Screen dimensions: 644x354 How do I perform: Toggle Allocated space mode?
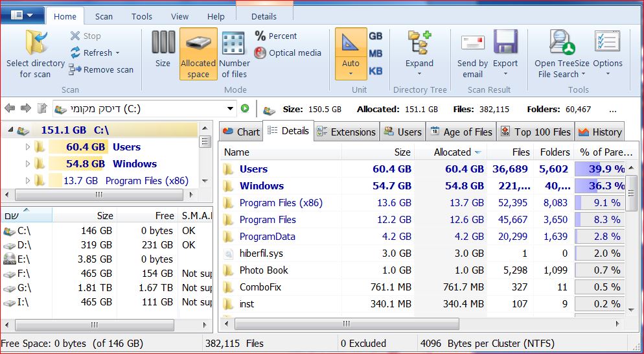tap(198, 54)
